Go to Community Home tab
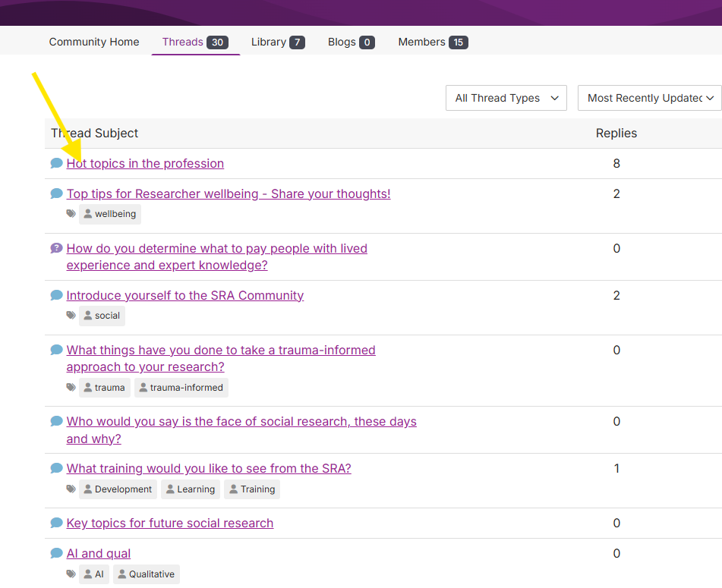This screenshot has width=722, height=588. [x=94, y=42]
